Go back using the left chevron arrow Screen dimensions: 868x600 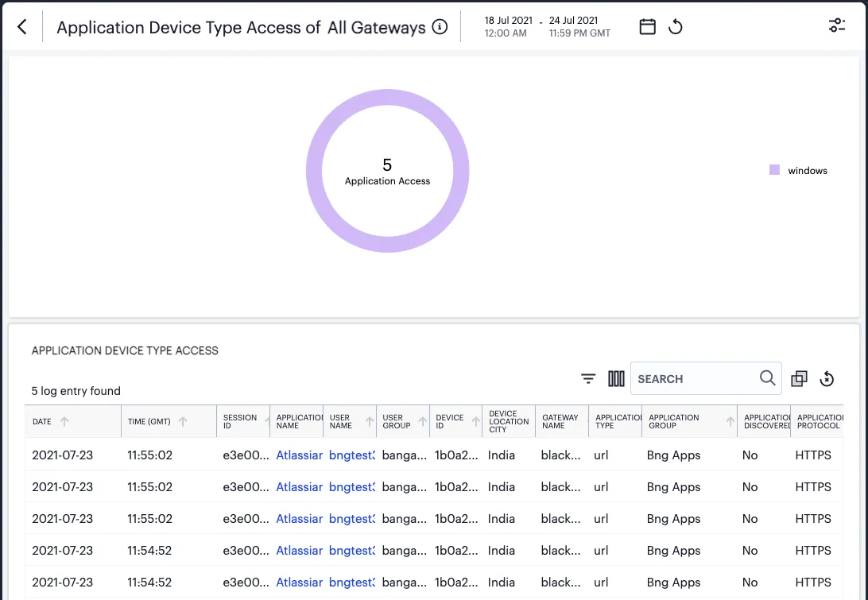coord(22,26)
